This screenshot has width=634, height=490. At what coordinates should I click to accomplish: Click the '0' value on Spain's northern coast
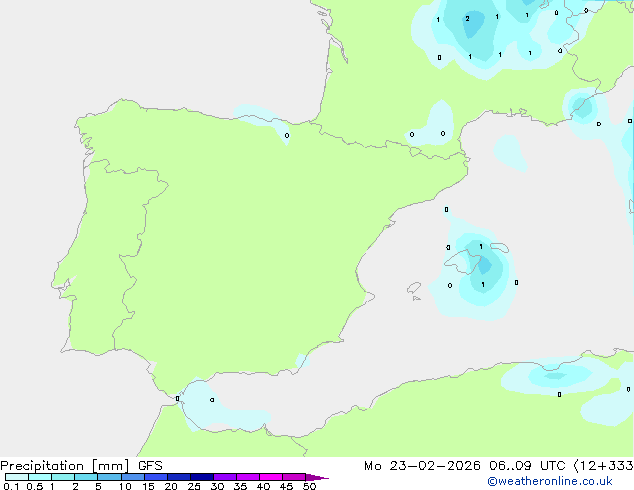(287, 135)
